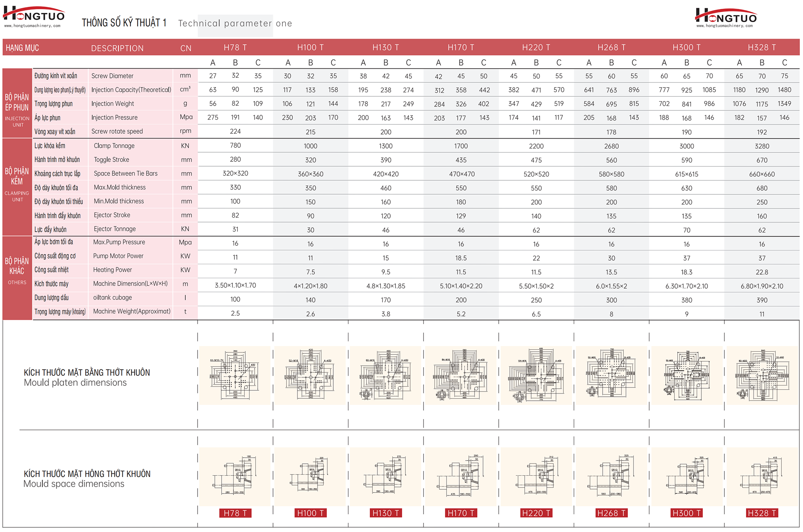
Task: Click the Machine Dimension(L×W×H) row label
Action: click(x=130, y=283)
